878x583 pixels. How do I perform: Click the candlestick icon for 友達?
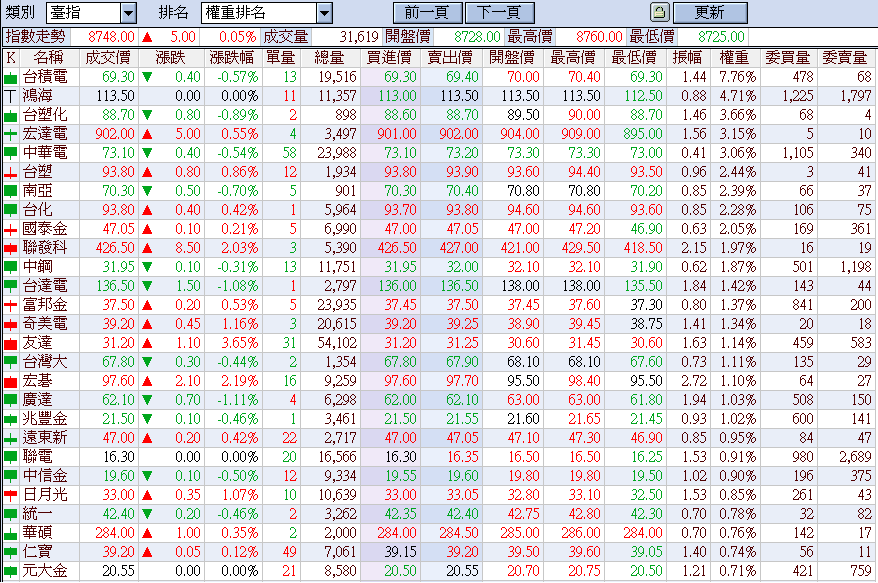tap(11, 343)
